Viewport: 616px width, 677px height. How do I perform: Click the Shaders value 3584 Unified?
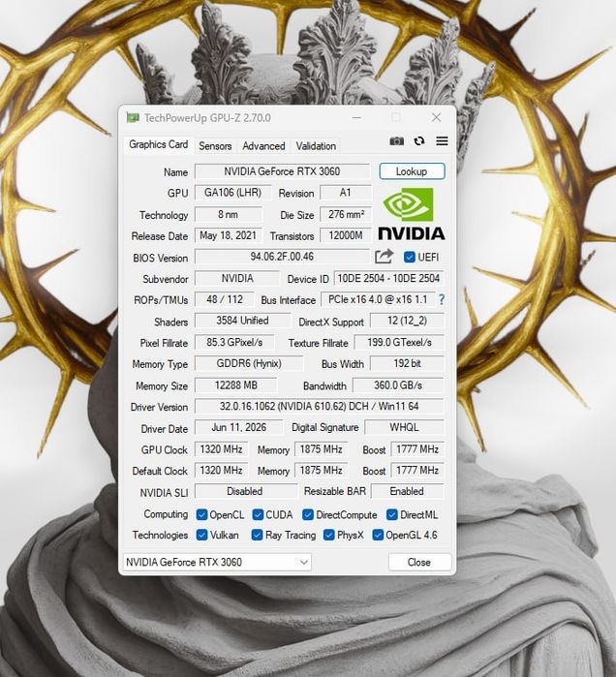pyautogui.click(x=242, y=321)
